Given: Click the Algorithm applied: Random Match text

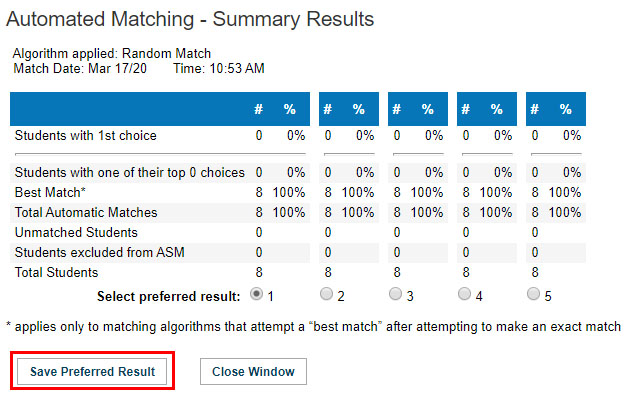Looking at the screenshot, I should pos(112,53).
